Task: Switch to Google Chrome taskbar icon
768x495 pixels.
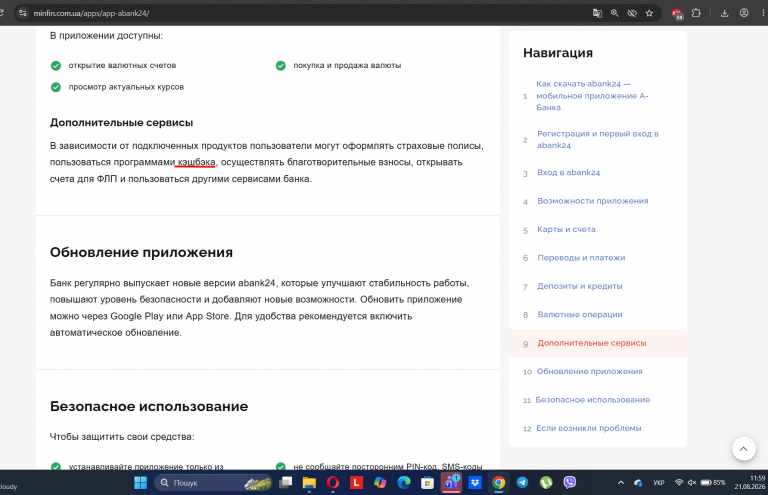Action: (499, 483)
